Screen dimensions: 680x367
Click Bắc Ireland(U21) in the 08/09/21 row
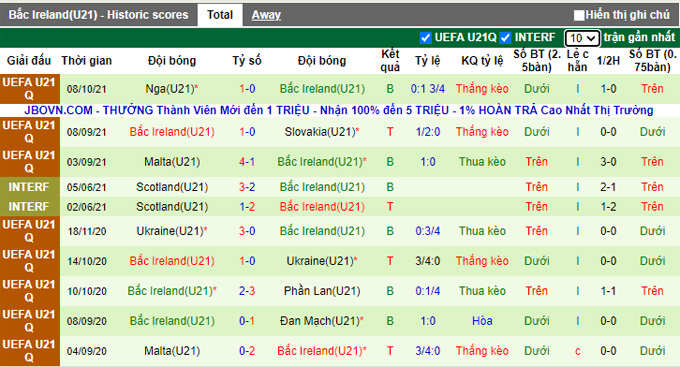pos(172,132)
